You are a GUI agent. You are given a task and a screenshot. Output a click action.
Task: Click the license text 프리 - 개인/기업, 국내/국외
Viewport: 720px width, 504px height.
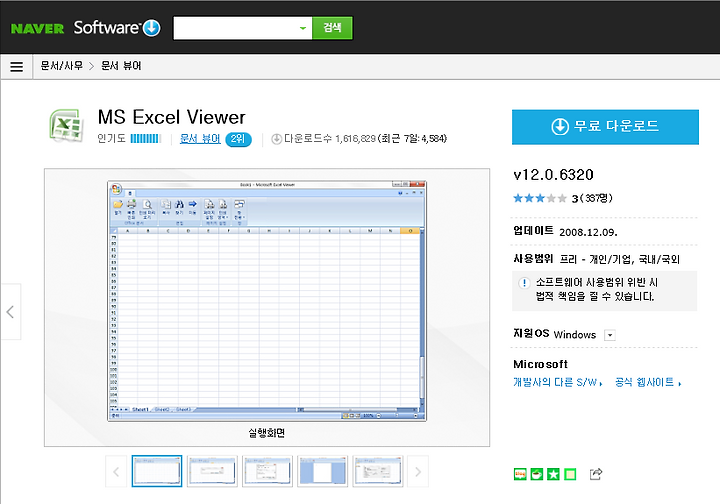point(619,259)
